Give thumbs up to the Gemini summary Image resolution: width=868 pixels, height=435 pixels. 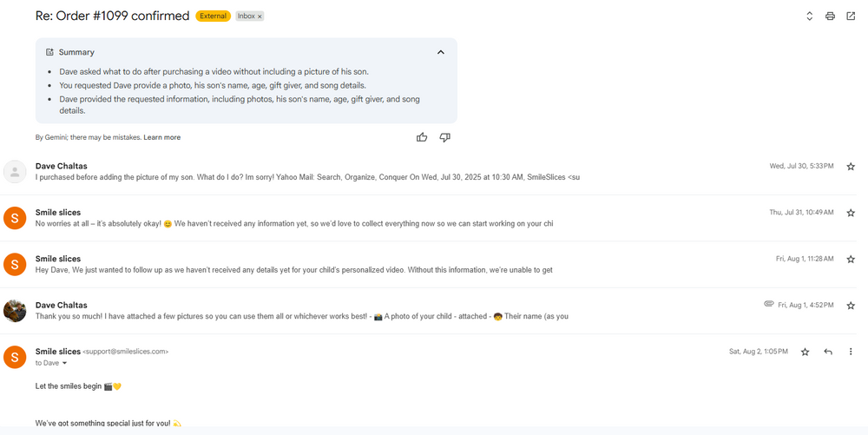click(x=422, y=137)
